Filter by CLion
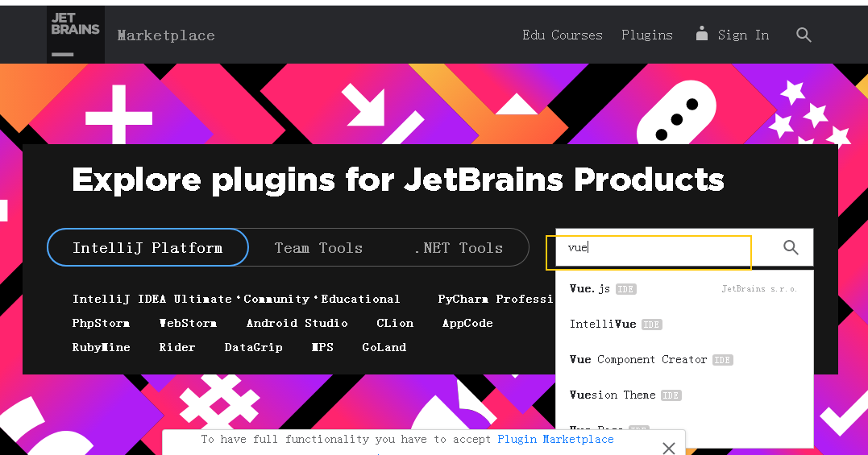868x455 pixels. pos(395,324)
